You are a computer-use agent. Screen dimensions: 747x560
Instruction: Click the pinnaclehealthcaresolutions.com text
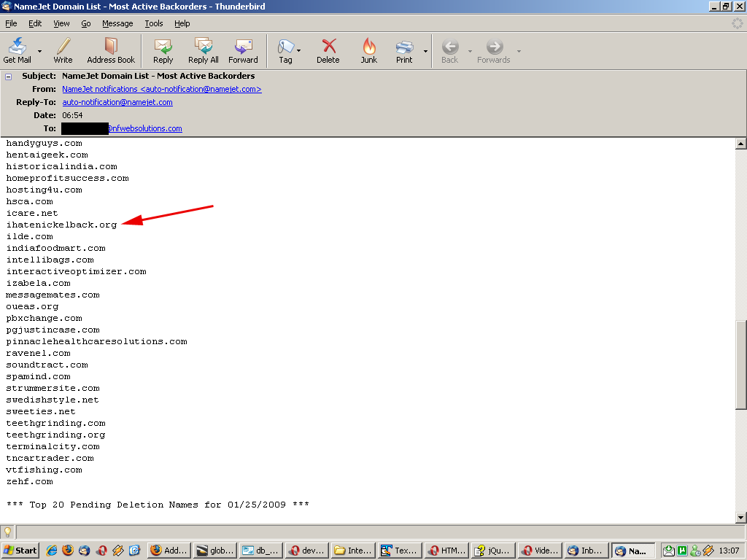tap(97, 341)
